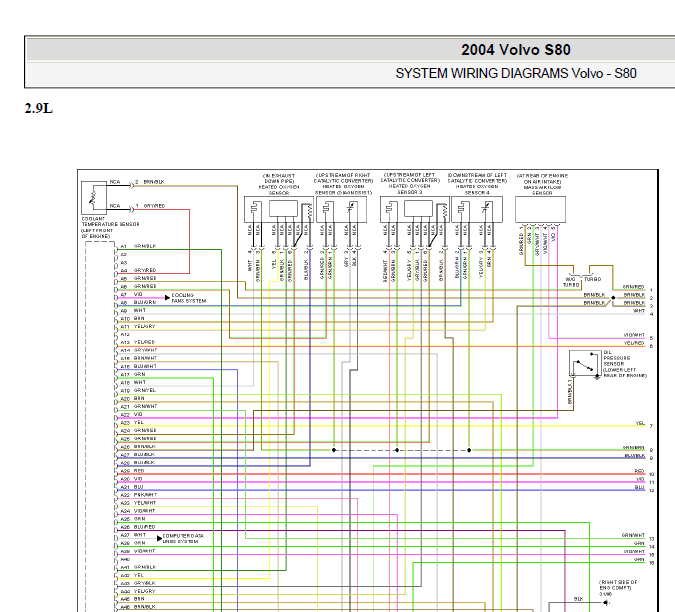The image size is (675, 612).
Task: Select pin 'A10 BRN' label
Action: 132,318
